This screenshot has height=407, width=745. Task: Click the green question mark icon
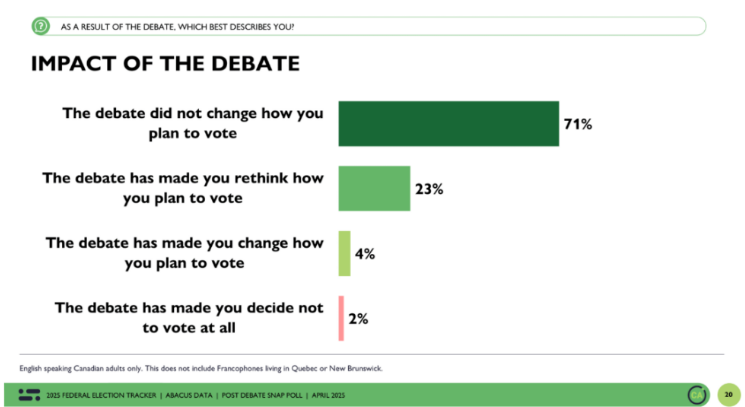[41, 26]
